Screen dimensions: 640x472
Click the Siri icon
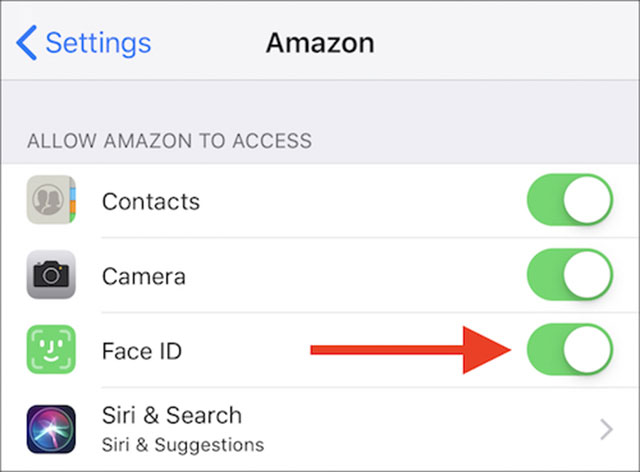(51, 429)
